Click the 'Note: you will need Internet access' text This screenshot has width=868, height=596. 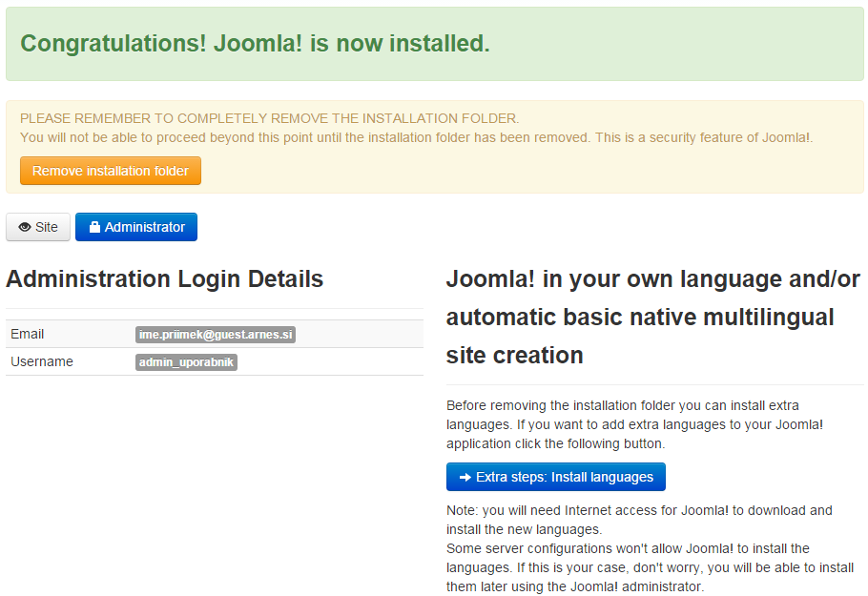click(639, 520)
